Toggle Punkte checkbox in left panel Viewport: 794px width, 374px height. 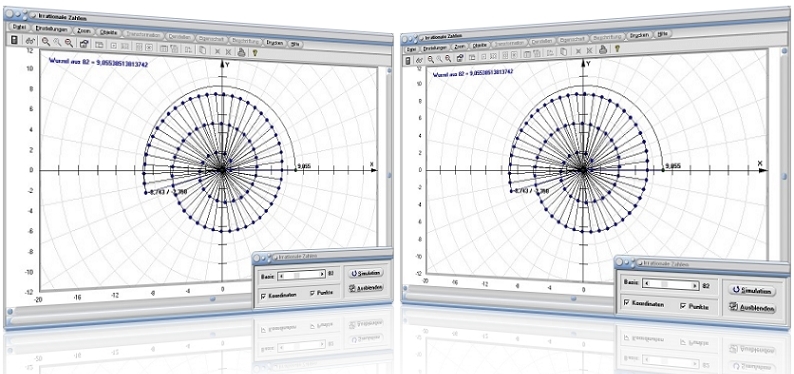312,293
